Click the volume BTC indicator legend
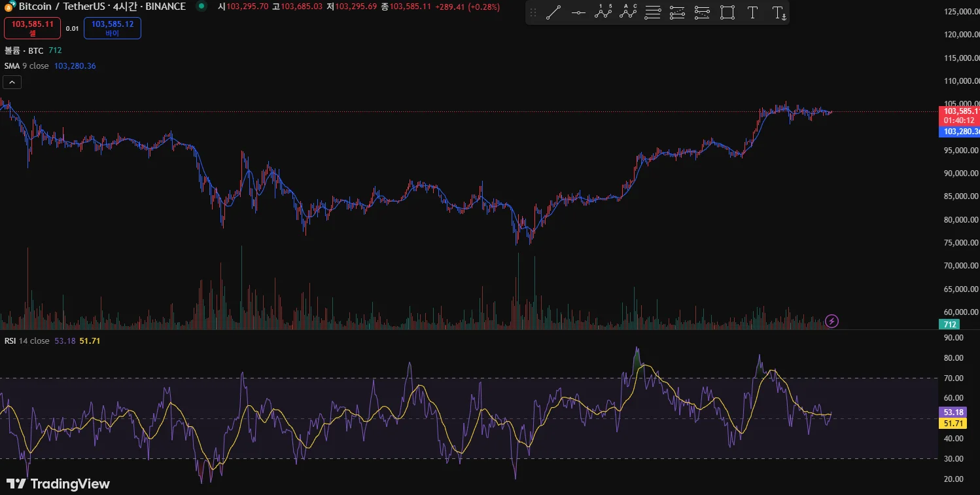The height and width of the screenshot is (495, 980). click(24, 50)
